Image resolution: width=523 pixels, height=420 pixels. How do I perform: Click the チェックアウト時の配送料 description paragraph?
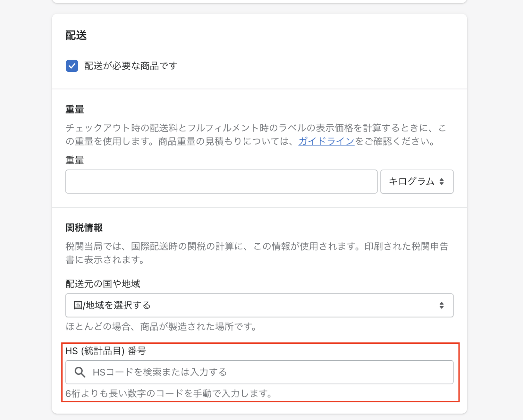[x=256, y=134]
